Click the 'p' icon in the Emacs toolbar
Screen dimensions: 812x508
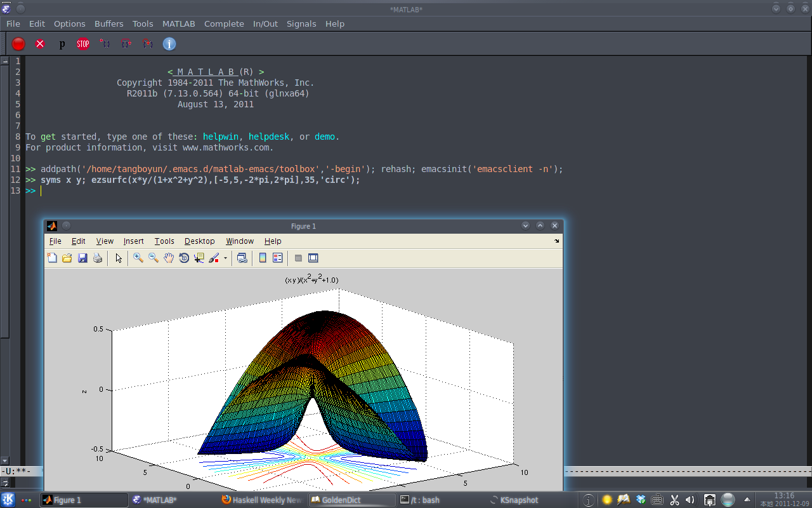[x=62, y=44]
